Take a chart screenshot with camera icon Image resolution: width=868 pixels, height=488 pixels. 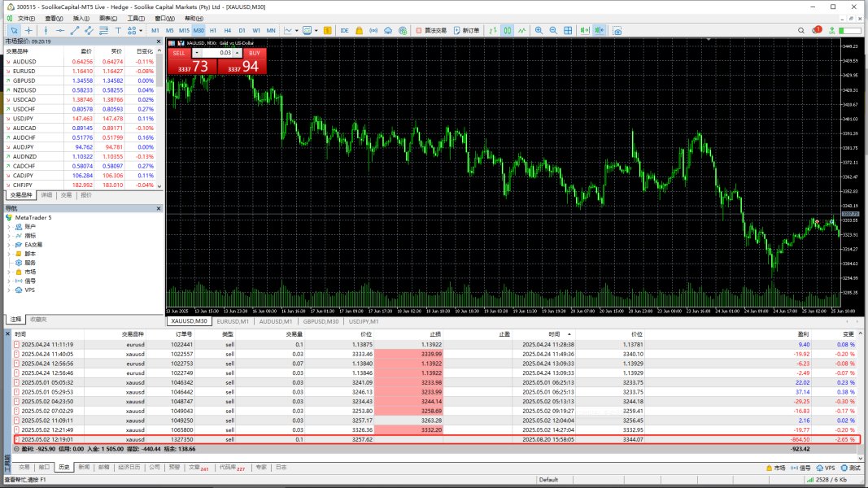(617, 30)
